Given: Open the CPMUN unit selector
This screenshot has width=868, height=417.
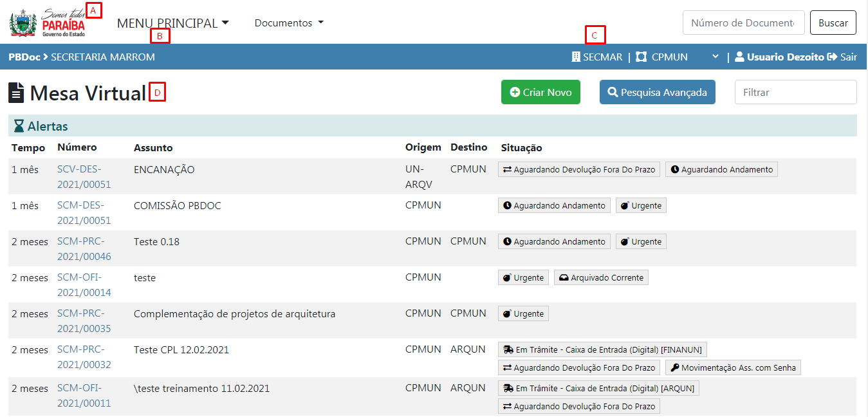Looking at the screenshot, I should (678, 57).
